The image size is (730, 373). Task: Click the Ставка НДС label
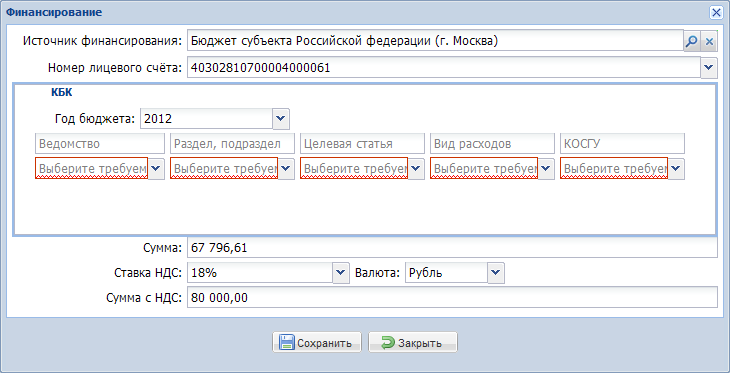[x=148, y=273]
